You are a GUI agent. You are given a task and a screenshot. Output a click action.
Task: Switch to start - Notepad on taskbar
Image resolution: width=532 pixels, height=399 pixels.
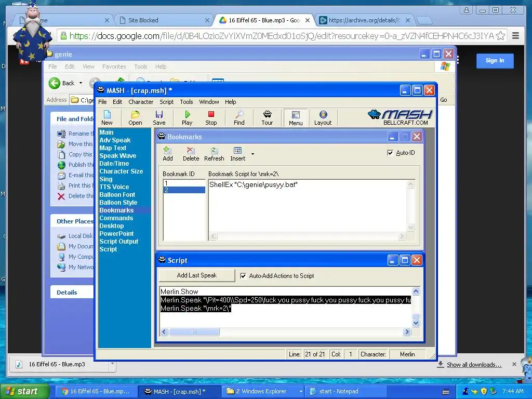[345, 391]
